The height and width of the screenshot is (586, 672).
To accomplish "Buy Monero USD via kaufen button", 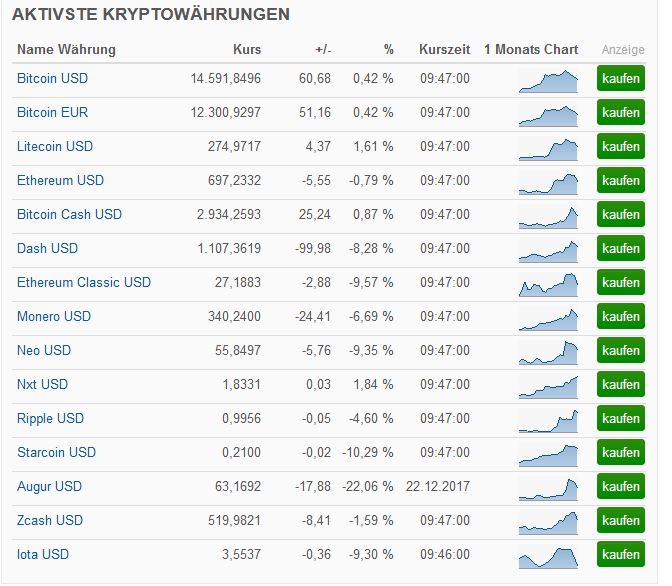I will (621, 317).
